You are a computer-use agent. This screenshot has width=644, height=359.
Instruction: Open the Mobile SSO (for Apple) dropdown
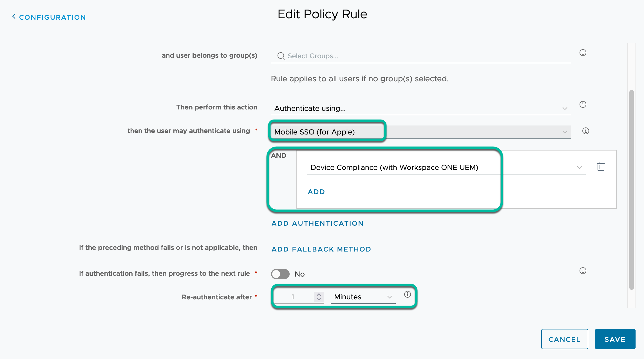tap(565, 132)
